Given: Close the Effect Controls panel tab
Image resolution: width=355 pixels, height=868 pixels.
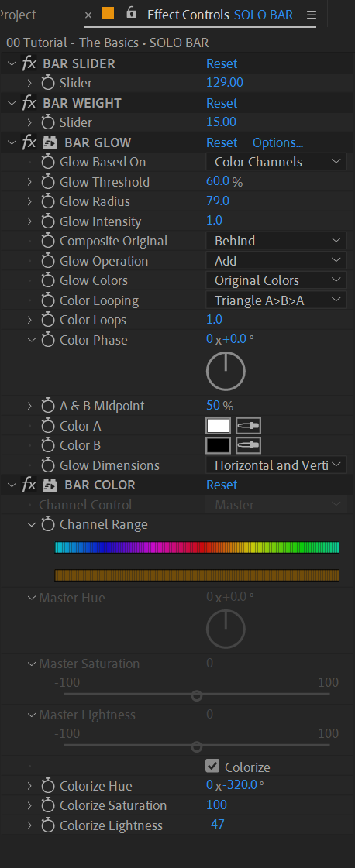Looking at the screenshot, I should point(88,15).
